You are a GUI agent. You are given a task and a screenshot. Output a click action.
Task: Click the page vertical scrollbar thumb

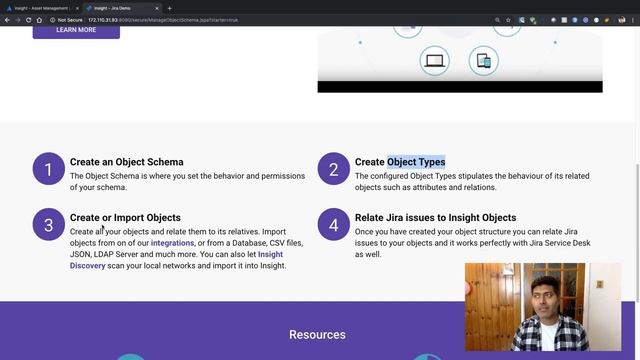(637, 233)
